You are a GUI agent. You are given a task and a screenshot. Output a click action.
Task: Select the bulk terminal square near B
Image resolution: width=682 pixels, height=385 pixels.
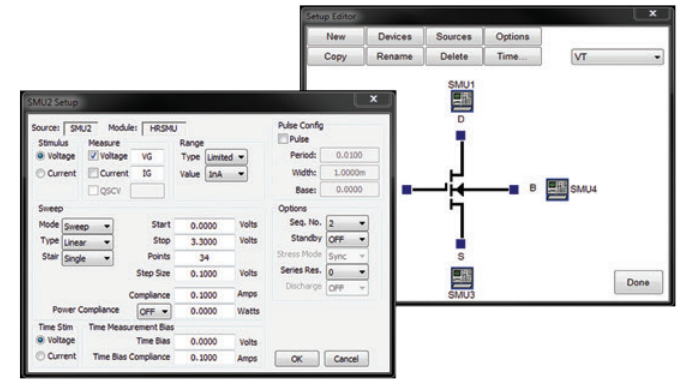[514, 189]
